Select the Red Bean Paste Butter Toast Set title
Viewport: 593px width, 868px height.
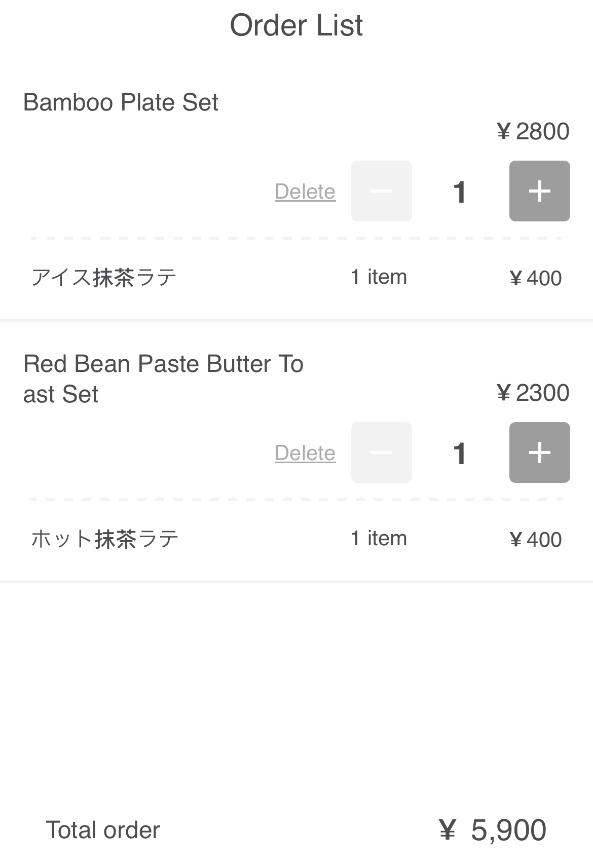(x=163, y=379)
